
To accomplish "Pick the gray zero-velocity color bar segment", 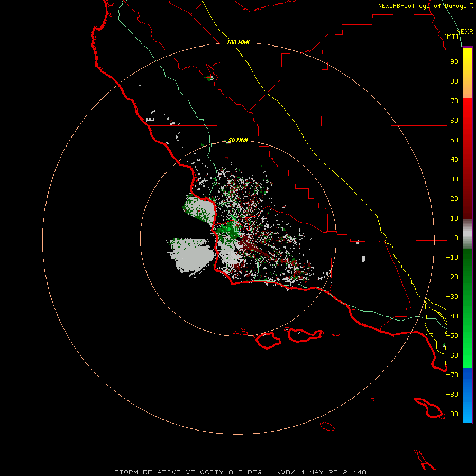I will pyautogui.click(x=467, y=234).
